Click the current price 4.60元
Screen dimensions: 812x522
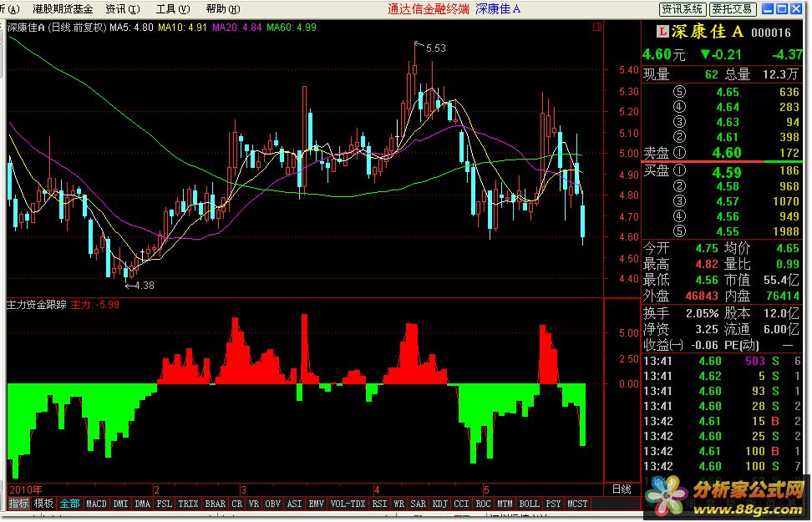pyautogui.click(x=664, y=54)
